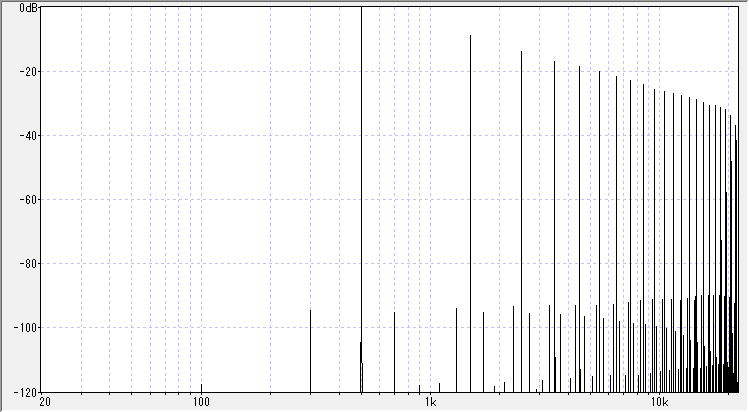The image size is (749, 412).
Task: Click the 100 frequency axis label
Action: point(201,402)
